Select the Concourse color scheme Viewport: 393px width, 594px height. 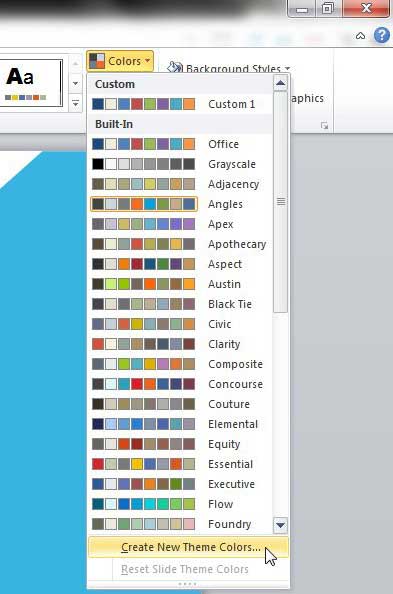(x=180, y=384)
